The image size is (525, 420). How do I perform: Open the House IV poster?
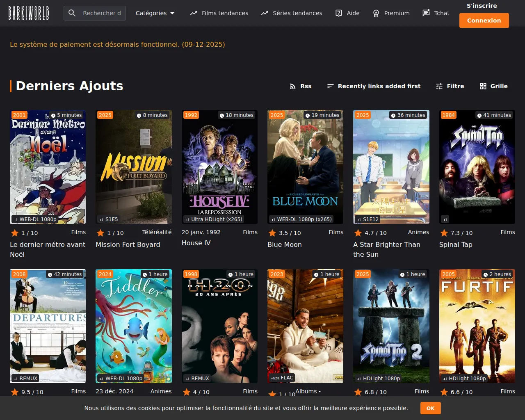[x=219, y=167]
